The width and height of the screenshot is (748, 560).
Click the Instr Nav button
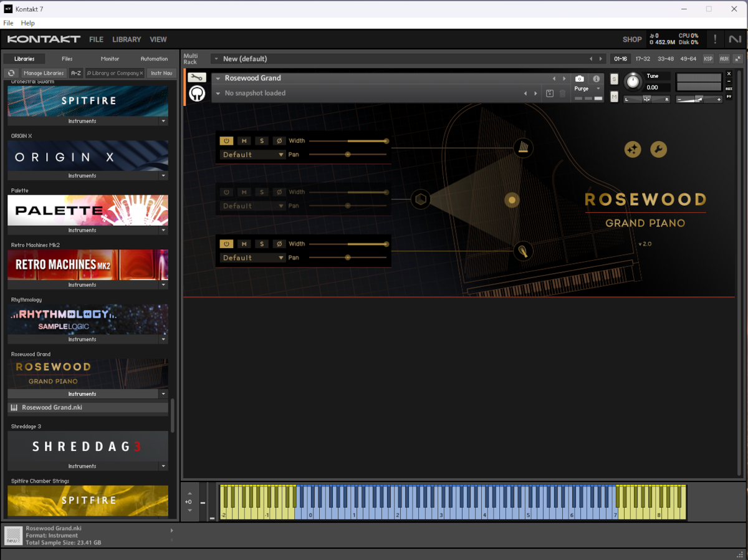161,73
